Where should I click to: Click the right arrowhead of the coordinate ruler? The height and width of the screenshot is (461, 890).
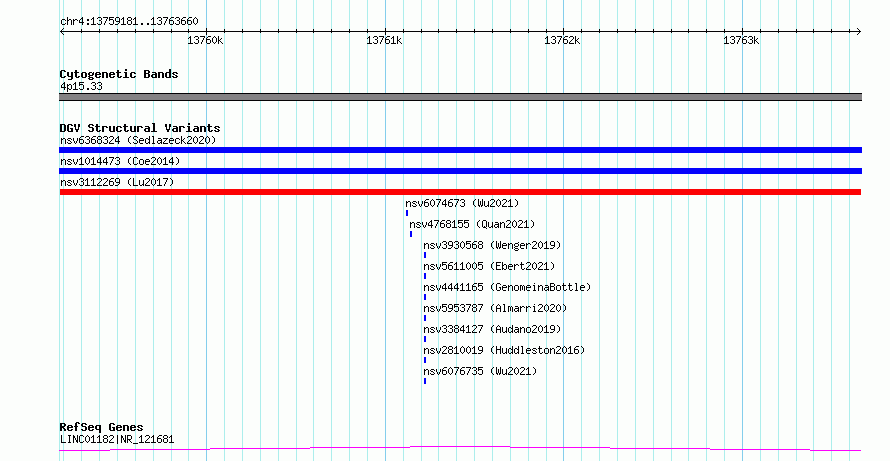point(858,32)
